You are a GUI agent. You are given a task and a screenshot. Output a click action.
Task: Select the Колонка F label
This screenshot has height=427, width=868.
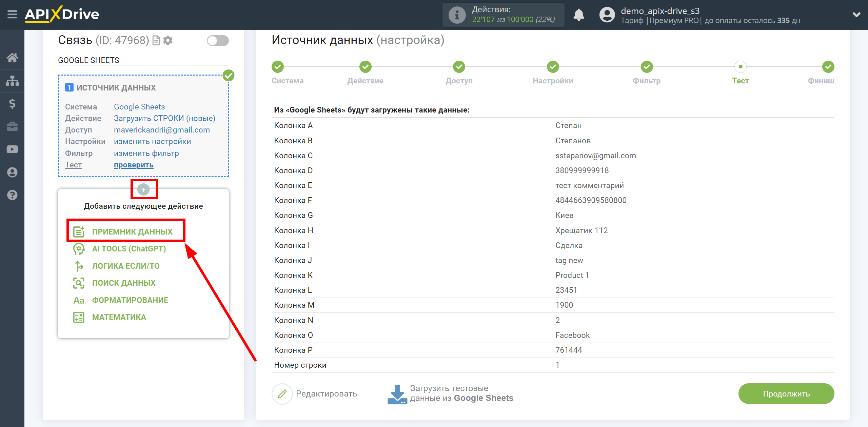[293, 200]
